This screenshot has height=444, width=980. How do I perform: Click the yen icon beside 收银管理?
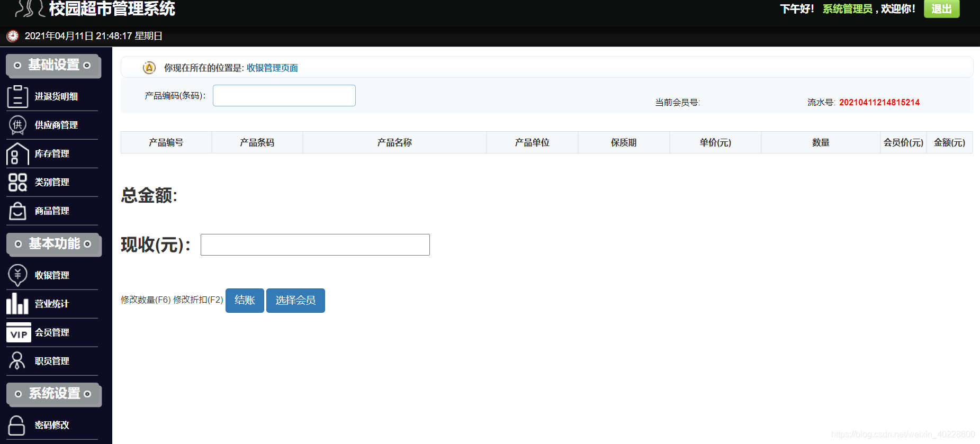[17, 275]
